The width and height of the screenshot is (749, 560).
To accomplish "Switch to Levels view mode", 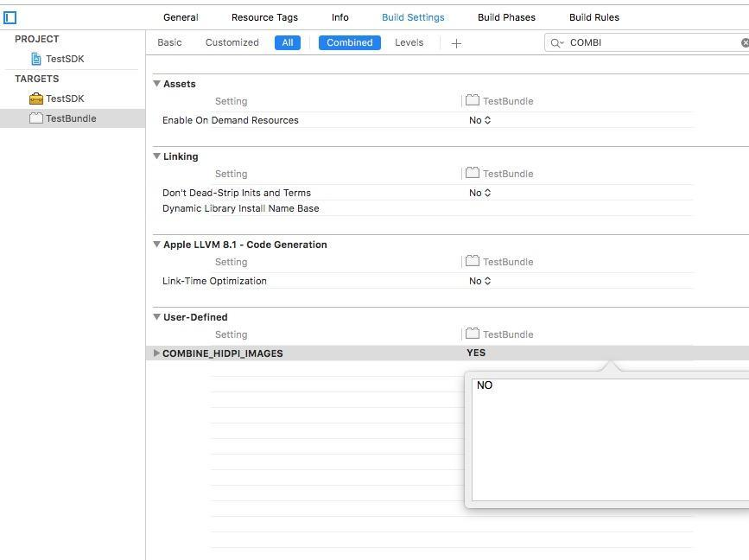I will [409, 42].
